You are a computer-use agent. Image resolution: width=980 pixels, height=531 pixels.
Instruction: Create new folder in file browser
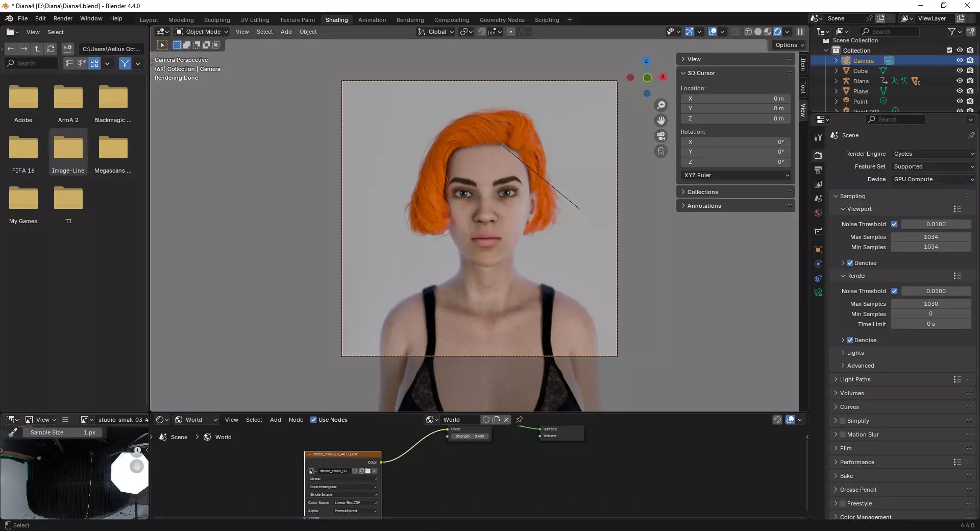tap(68, 49)
